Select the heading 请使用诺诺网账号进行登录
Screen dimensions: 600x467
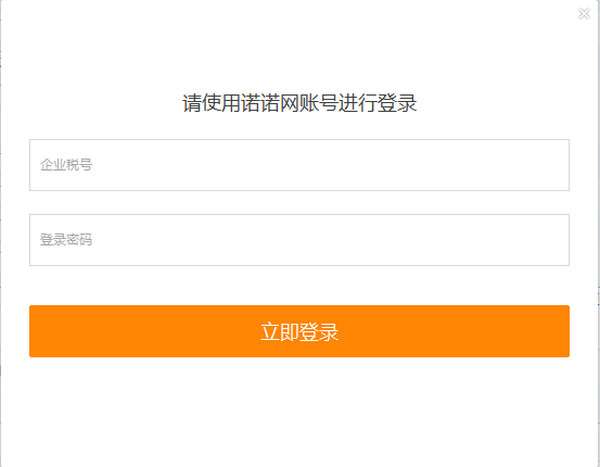[x=299, y=103]
